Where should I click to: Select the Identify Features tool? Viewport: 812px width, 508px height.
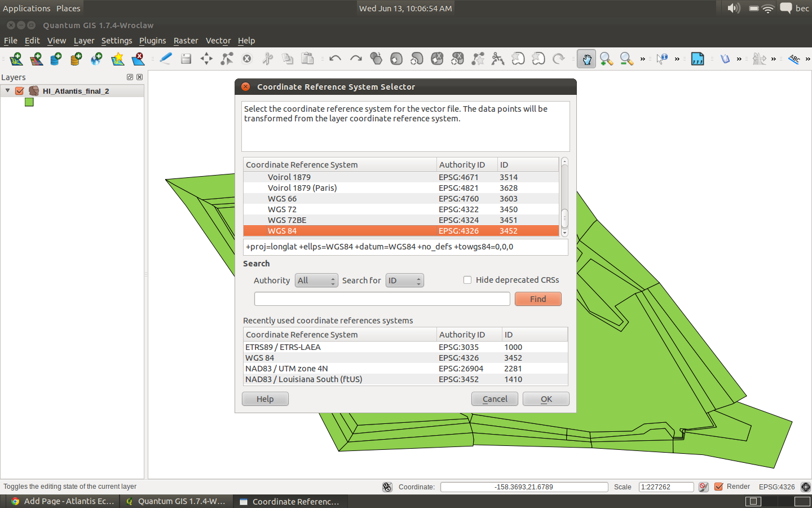662,59
